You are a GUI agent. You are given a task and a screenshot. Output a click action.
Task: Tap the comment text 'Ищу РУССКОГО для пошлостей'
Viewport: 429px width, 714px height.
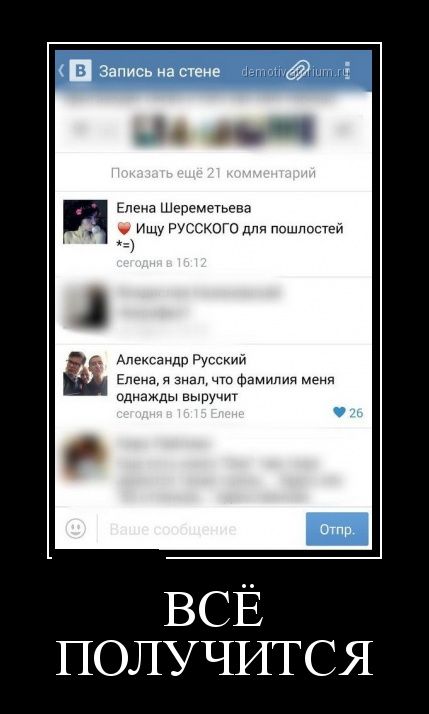240,229
